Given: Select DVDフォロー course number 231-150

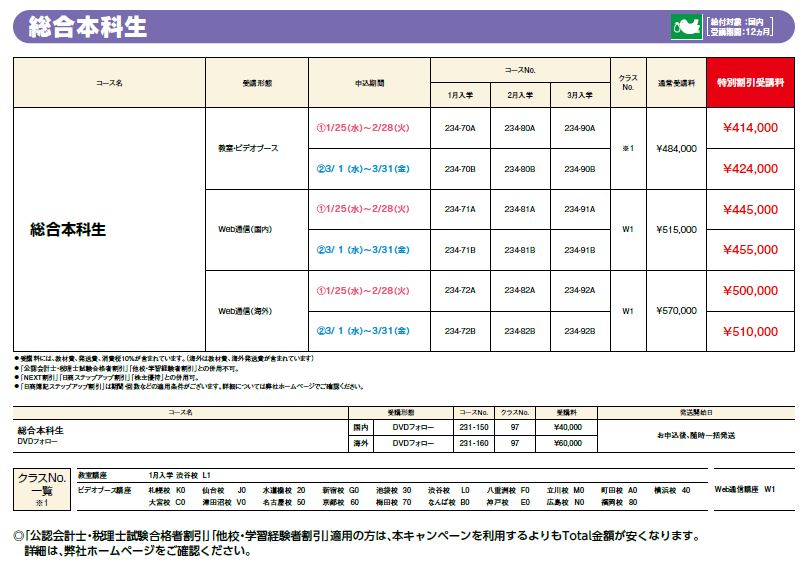Looking at the screenshot, I should point(474,427).
